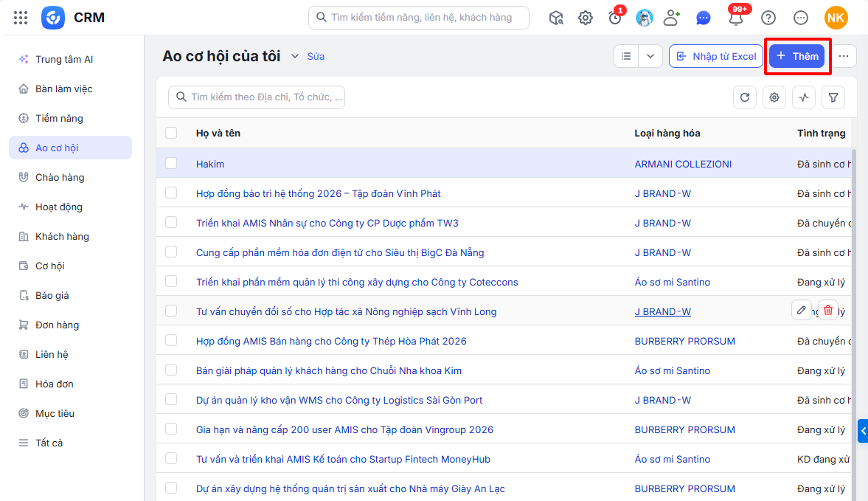Click the list search by Địa chỉ field
The image size is (868, 501).
[x=257, y=97]
